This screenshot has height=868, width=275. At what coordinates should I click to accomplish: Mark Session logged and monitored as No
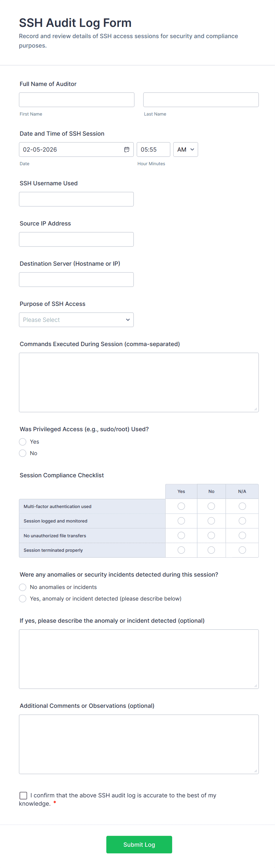(211, 521)
